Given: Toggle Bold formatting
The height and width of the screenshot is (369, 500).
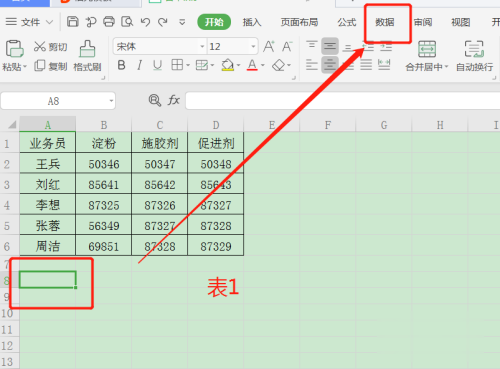Looking at the screenshot, I should 121,65.
